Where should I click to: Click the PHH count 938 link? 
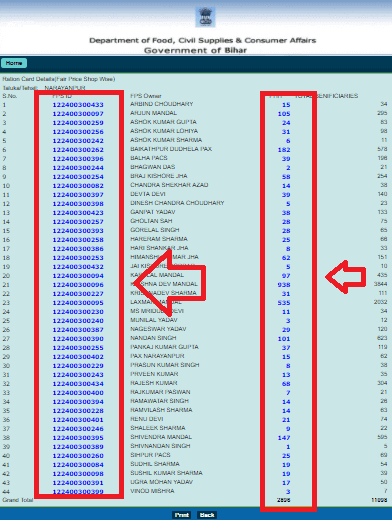coord(284,285)
